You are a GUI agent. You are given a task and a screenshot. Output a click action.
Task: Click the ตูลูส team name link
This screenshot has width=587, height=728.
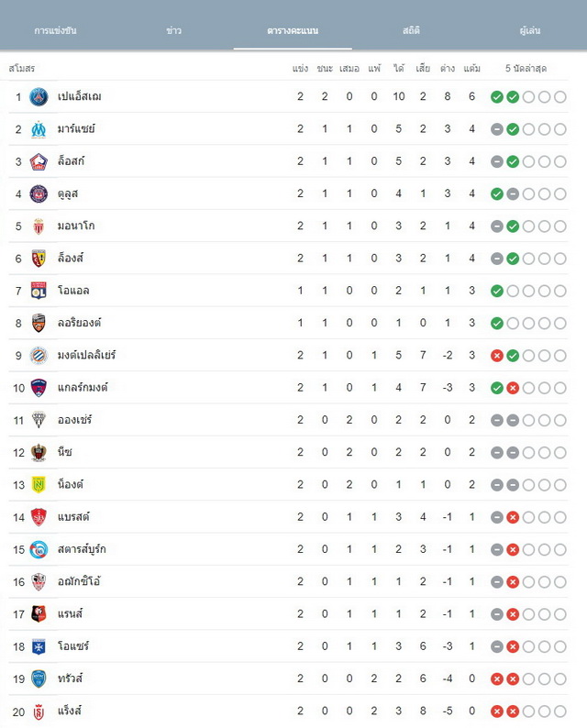(67, 193)
